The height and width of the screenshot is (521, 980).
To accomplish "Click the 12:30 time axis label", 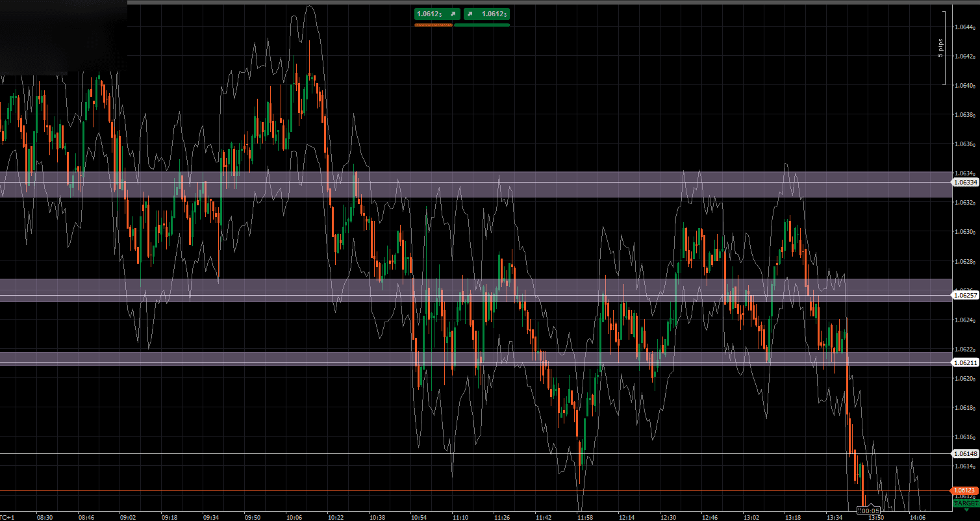I will [668, 517].
